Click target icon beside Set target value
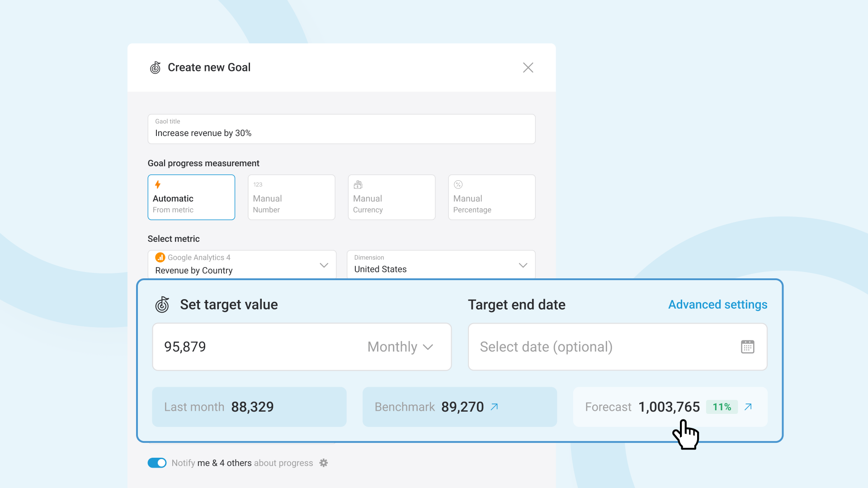 [162, 305]
